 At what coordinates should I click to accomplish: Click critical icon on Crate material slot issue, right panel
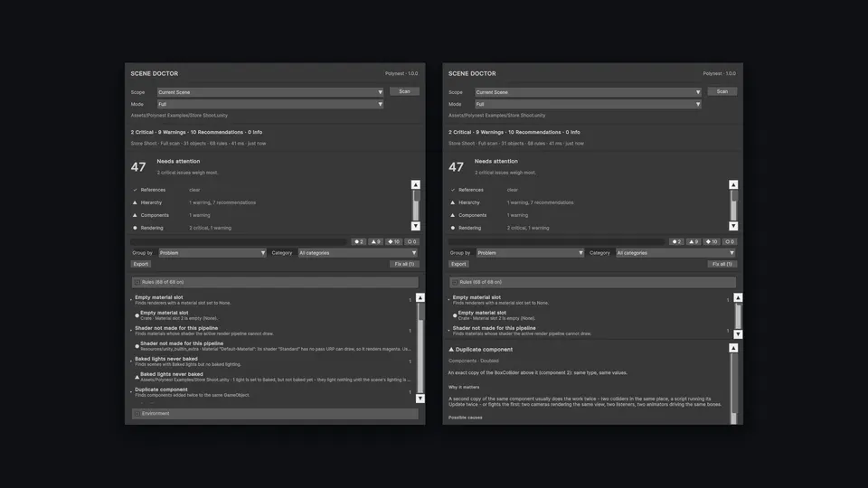click(x=455, y=315)
